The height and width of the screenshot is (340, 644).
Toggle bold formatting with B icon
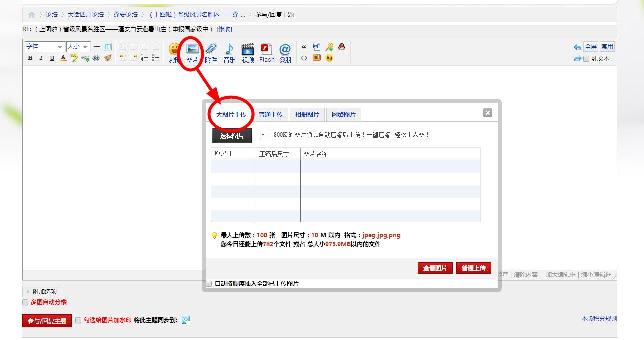click(x=30, y=58)
